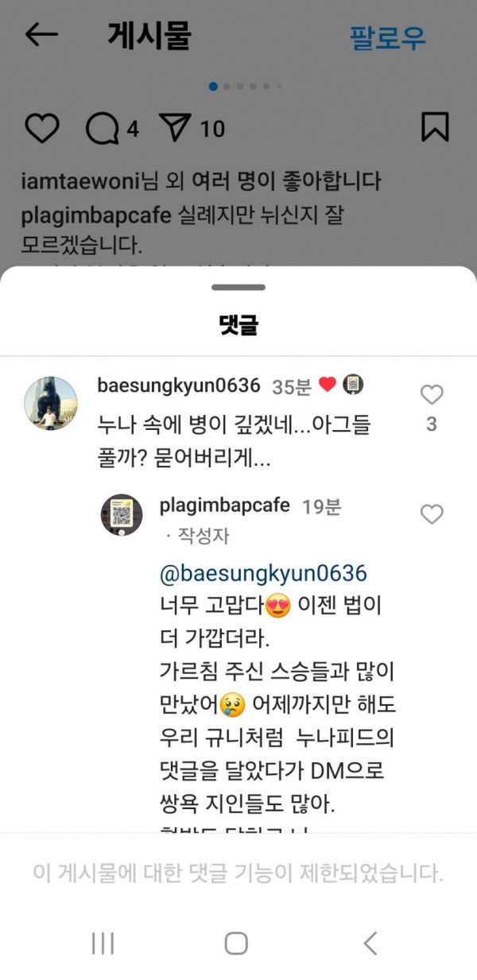Tap the small badge icon beside red heart
The height and width of the screenshot is (980, 477).
pos(353,385)
